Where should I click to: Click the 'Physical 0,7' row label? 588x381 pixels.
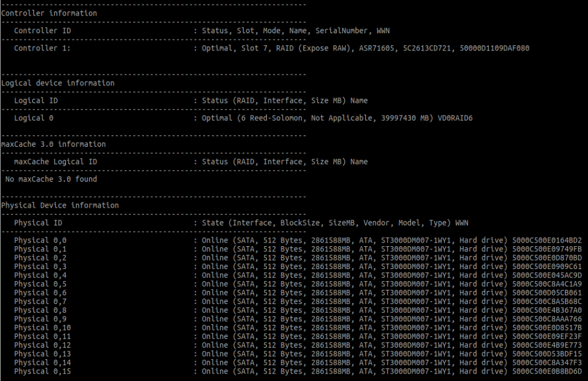click(41, 301)
